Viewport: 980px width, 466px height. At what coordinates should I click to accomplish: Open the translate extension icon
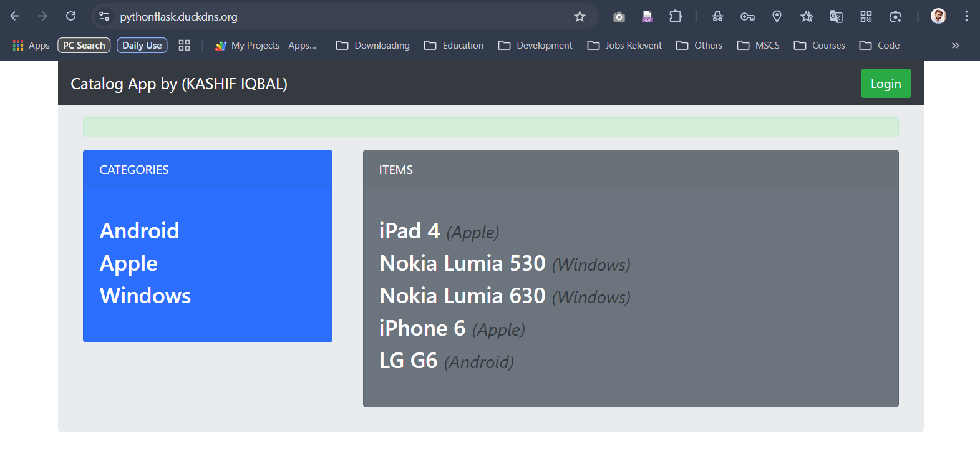coord(836,17)
